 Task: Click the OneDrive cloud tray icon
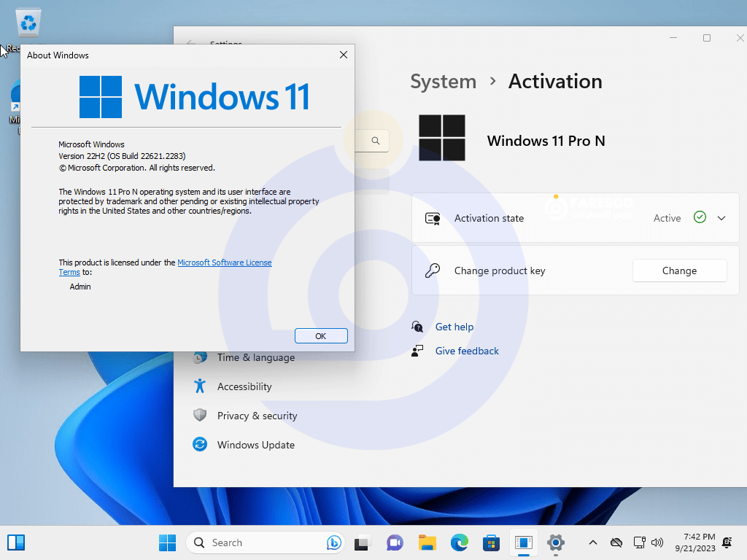pyautogui.click(x=616, y=542)
